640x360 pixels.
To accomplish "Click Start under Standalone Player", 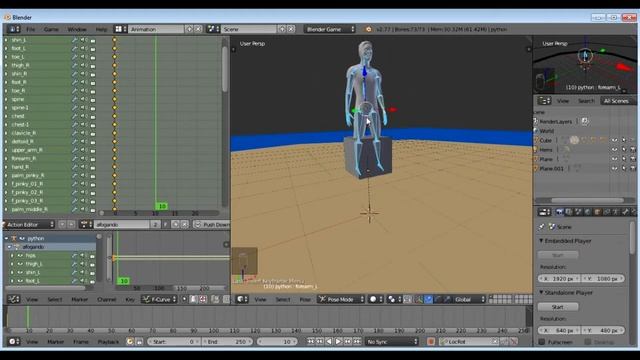I will [x=558, y=307].
